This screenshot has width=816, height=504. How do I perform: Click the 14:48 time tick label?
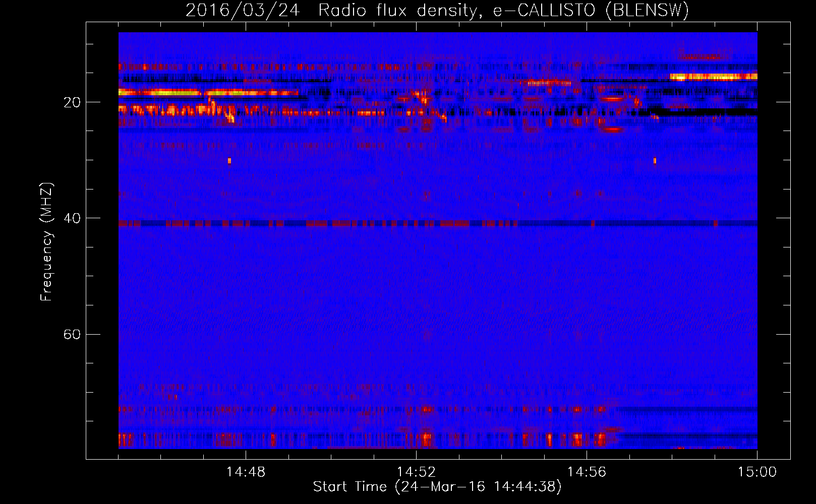click(x=246, y=472)
